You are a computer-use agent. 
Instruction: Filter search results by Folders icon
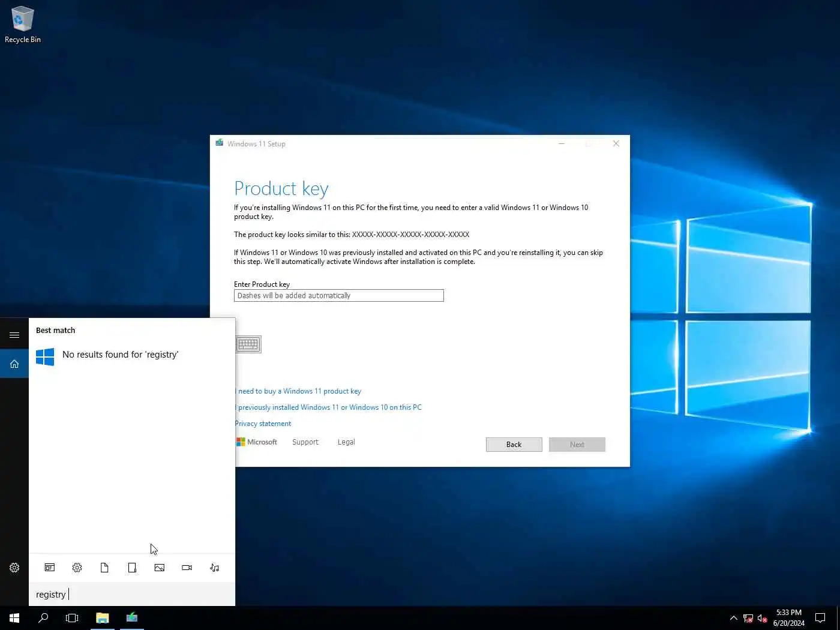[x=132, y=568]
